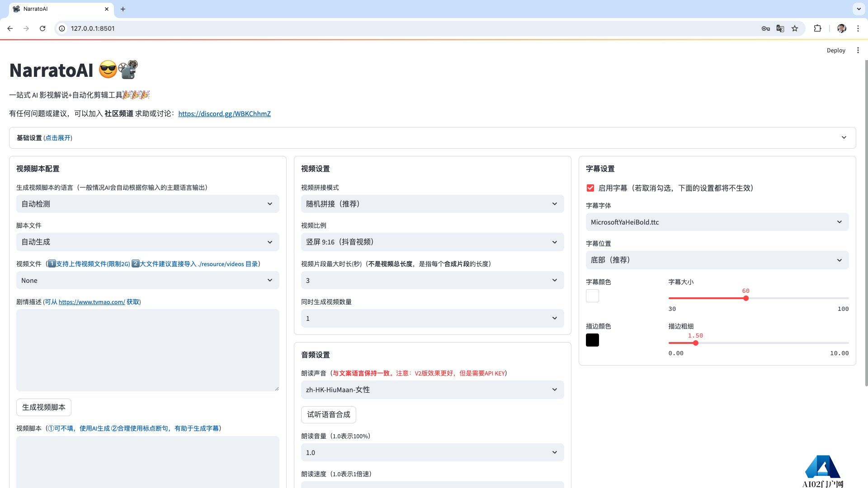
Task: Open a new browser tab
Action: pyautogui.click(x=123, y=9)
